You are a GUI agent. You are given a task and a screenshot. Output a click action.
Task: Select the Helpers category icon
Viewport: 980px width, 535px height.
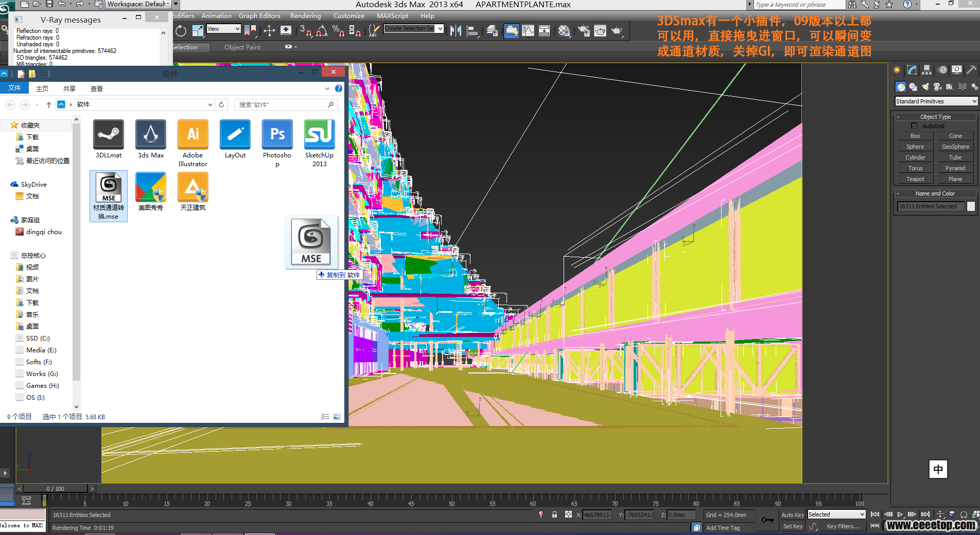coord(950,87)
